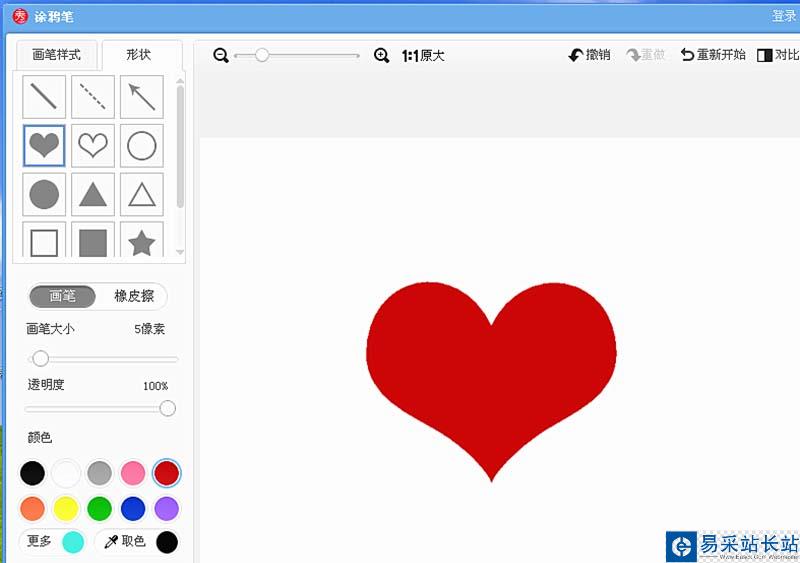Pick the yellow color swatch
This screenshot has height=563, width=800.
click(x=66, y=509)
